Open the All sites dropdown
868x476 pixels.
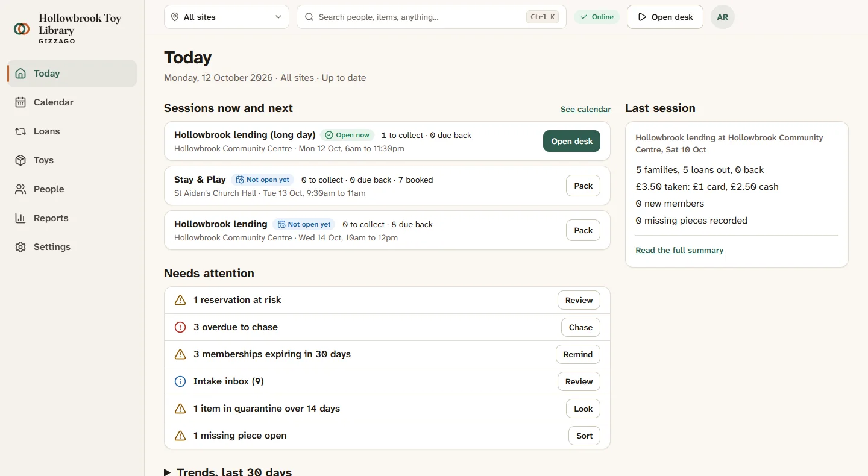pyautogui.click(x=227, y=17)
